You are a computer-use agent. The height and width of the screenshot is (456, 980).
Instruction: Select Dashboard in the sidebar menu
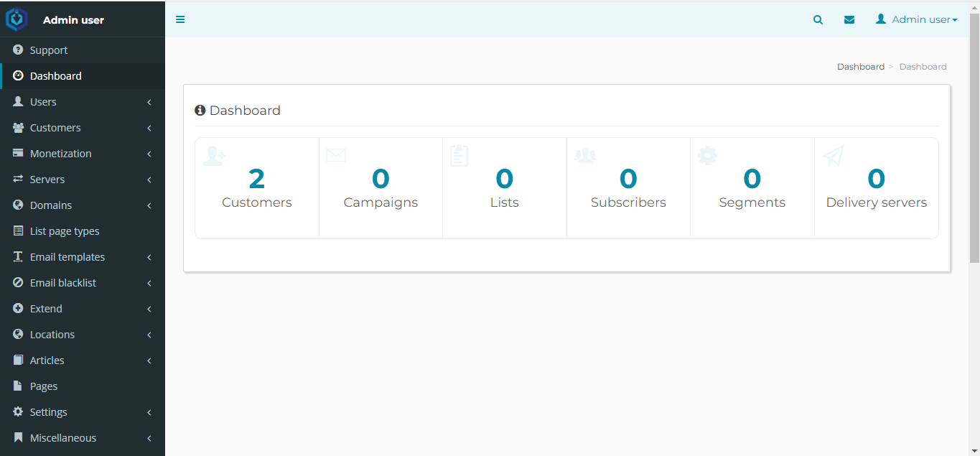pyautogui.click(x=56, y=75)
